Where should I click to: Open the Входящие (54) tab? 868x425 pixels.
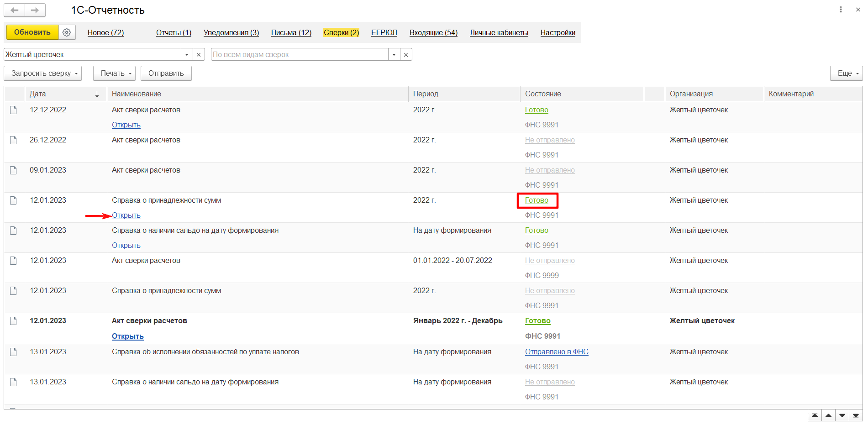(x=433, y=32)
